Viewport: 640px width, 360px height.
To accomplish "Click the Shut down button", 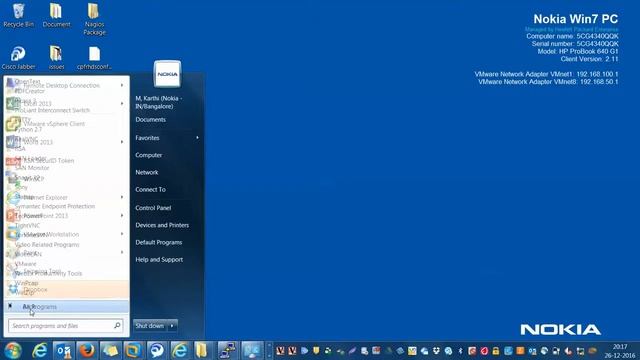I will click(x=150, y=326).
